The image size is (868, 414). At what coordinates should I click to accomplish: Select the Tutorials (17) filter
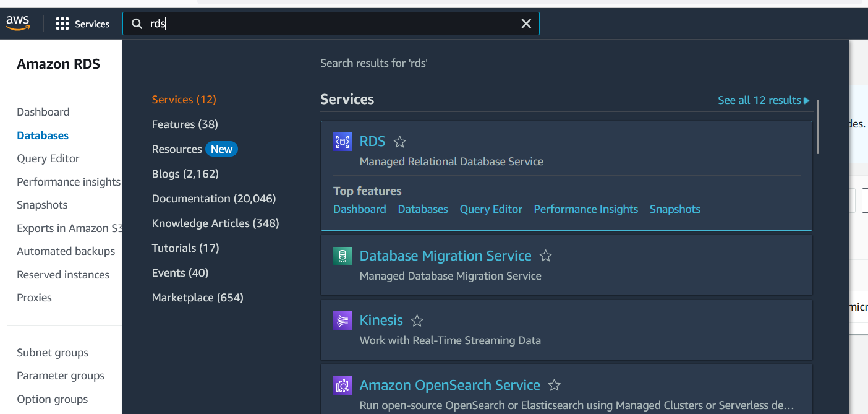click(x=185, y=248)
